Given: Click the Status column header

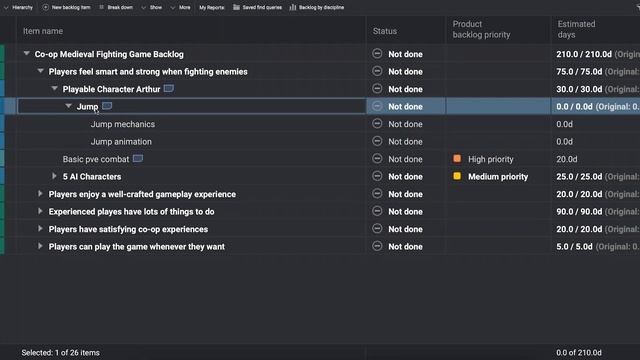Looking at the screenshot, I should pyautogui.click(x=384, y=31).
